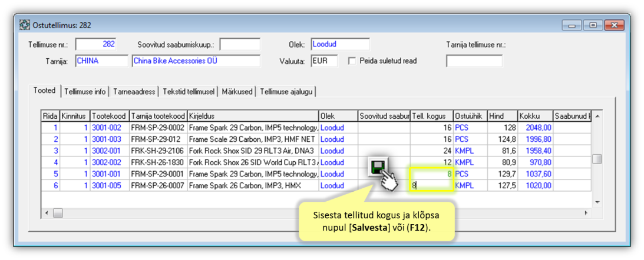Click the Tellimuse nr. input field
Image resolution: width=644 pixels, height=260 pixels.
click(x=96, y=44)
